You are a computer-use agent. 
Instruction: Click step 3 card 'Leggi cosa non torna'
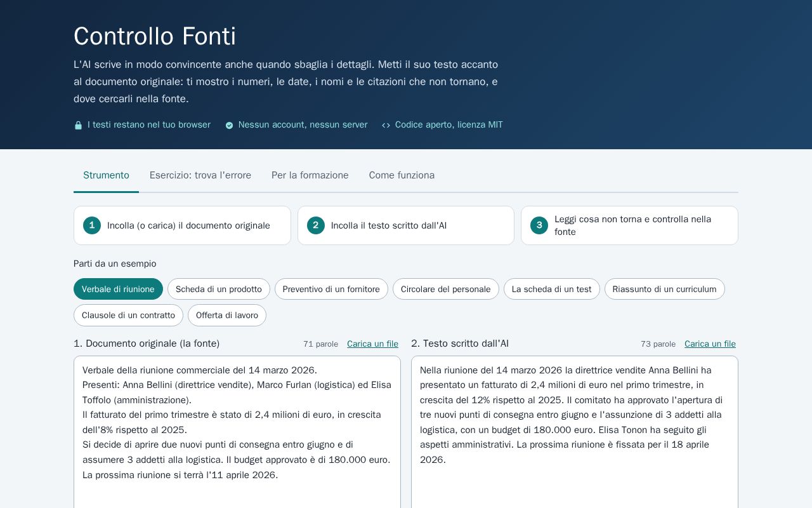tap(629, 225)
